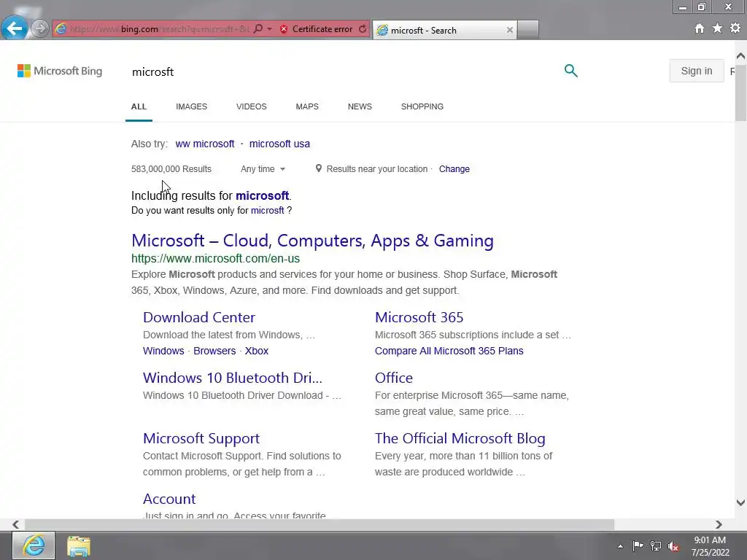Click the location pin icon

click(319, 168)
